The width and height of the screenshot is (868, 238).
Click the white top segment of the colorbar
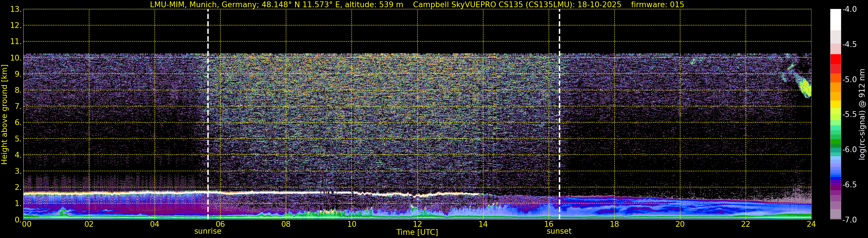(x=836, y=20)
